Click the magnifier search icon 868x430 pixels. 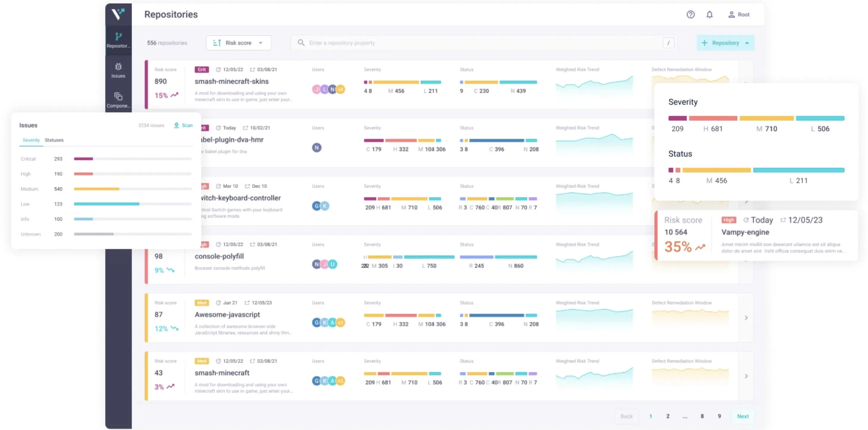301,43
